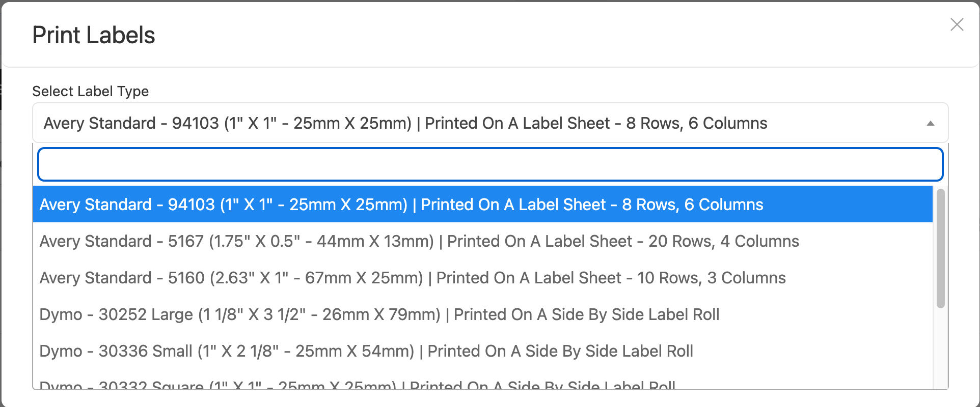The height and width of the screenshot is (407, 980).
Task: Pick the Avery Standard 5160 option
Action: click(412, 278)
